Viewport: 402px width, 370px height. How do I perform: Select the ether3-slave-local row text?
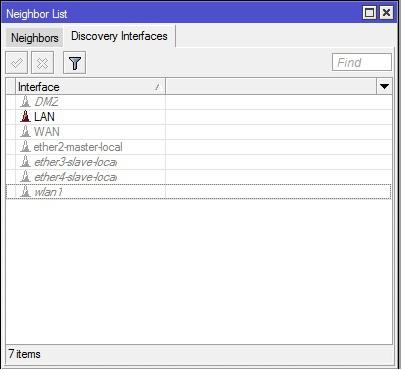pyautogui.click(x=75, y=162)
